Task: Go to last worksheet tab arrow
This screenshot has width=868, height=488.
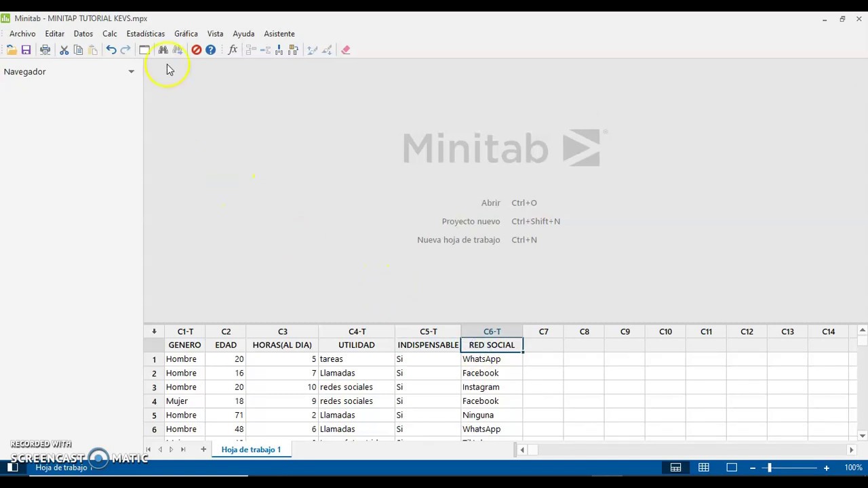Action: coord(182,449)
